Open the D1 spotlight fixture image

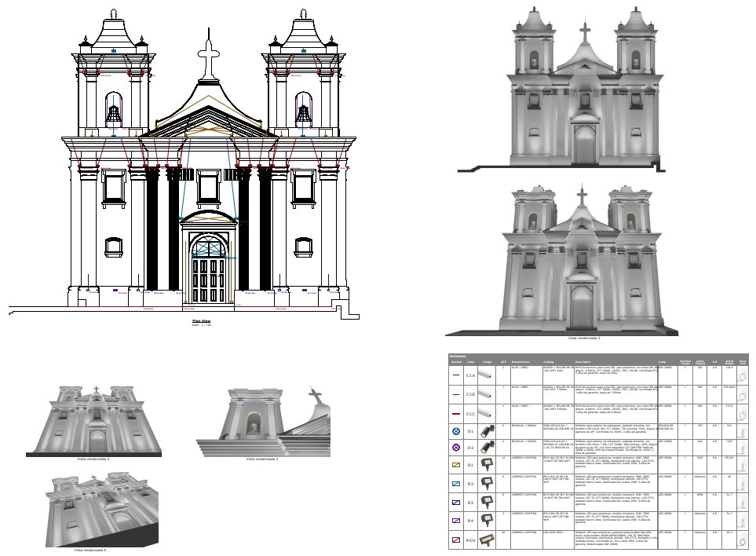click(488, 431)
